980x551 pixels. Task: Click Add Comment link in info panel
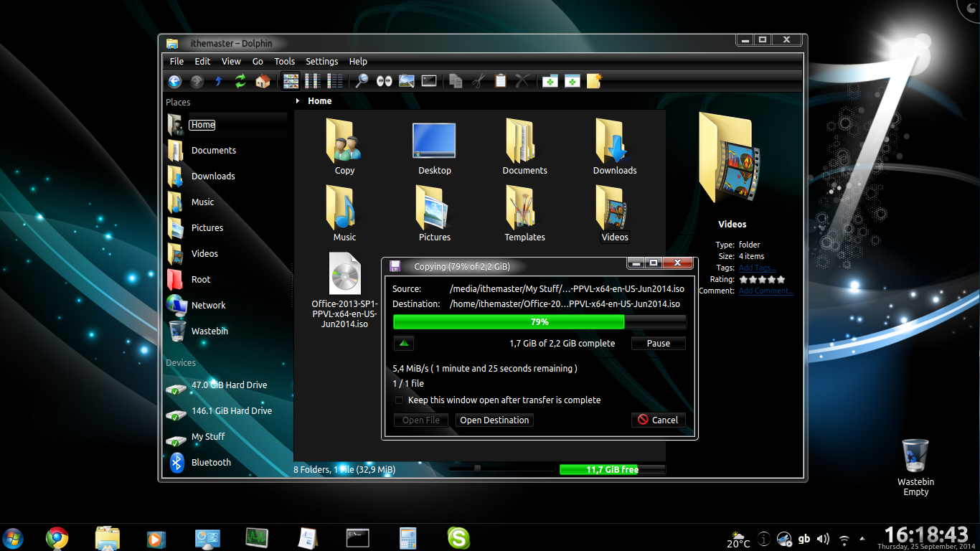pos(766,291)
